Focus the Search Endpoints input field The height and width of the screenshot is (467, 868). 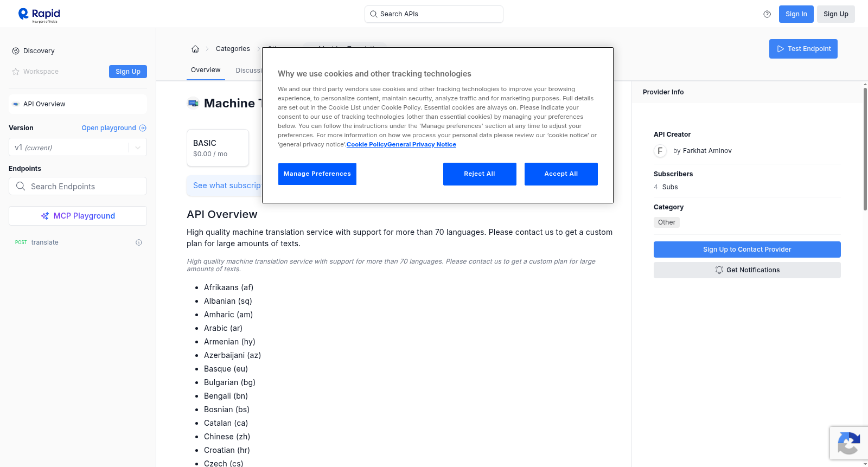pyautogui.click(x=78, y=186)
